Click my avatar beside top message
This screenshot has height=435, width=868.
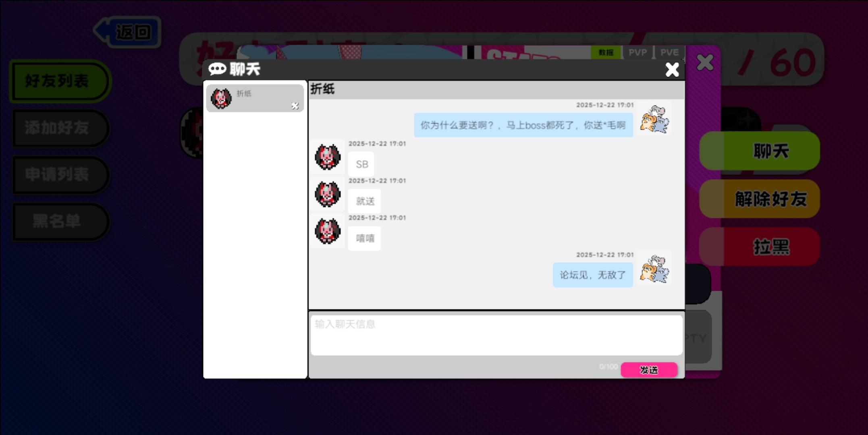[x=654, y=119]
